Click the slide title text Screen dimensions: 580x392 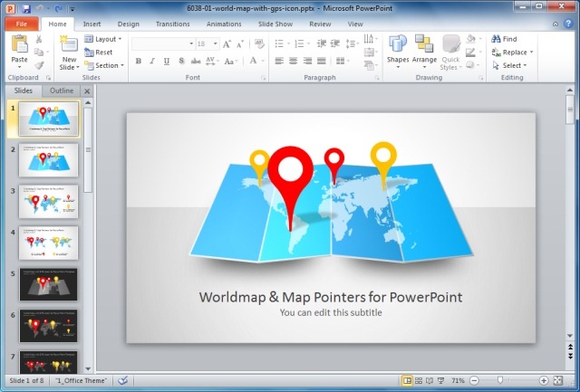coord(331,297)
